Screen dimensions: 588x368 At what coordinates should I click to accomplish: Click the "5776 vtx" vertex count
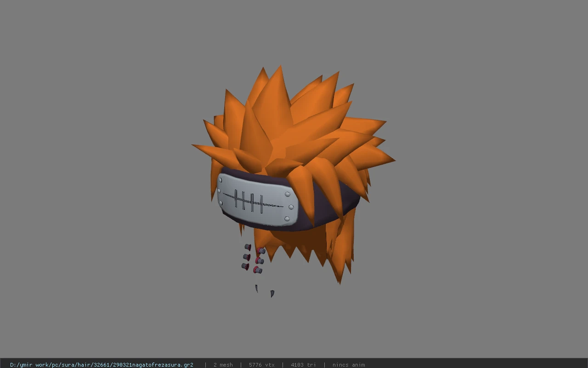click(x=262, y=365)
